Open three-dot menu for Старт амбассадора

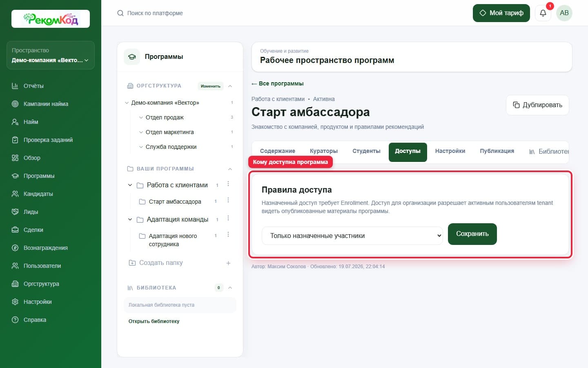coord(228,200)
